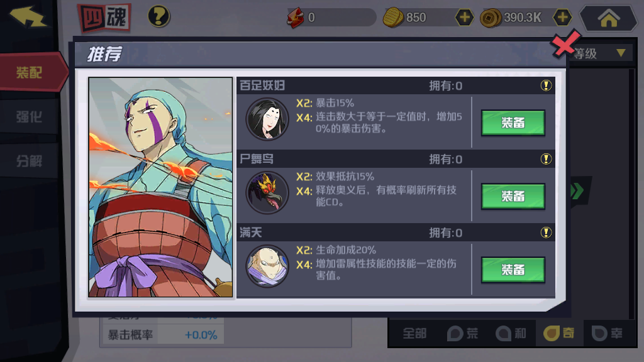Equip the 满天 soul set
Viewport: 644px width, 362px height.
(x=513, y=270)
